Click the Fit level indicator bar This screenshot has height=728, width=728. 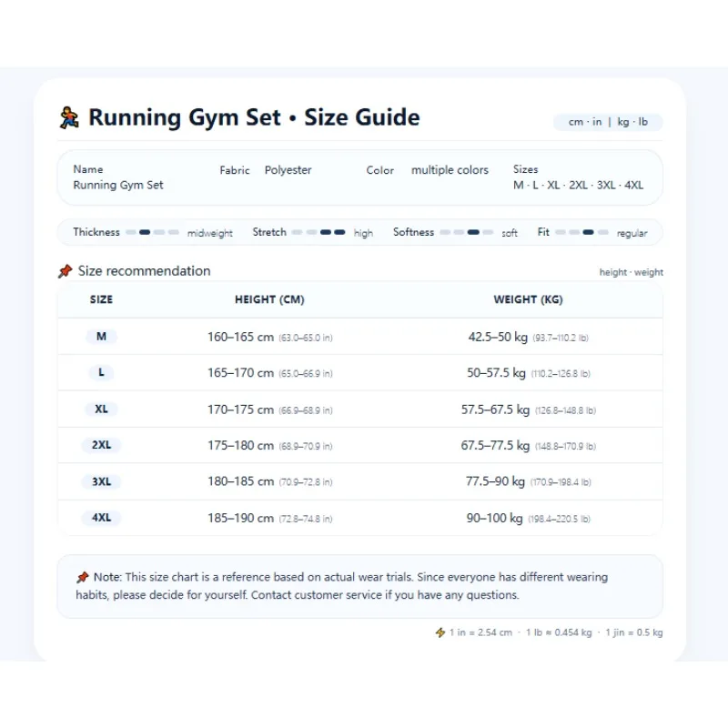tap(581, 232)
